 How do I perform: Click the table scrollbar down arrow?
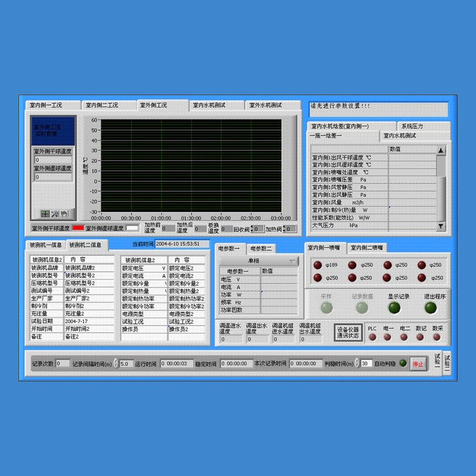pos(440,226)
